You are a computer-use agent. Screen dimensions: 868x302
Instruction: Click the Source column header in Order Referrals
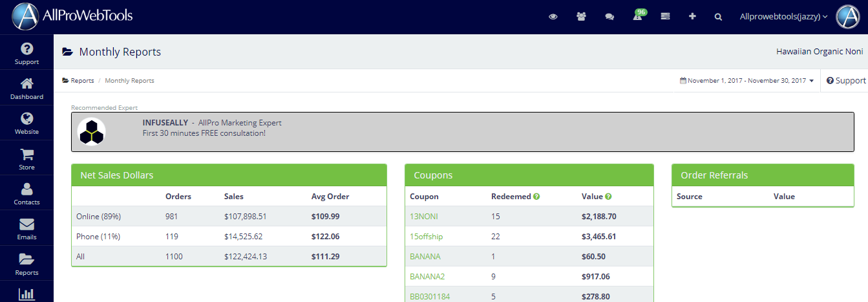click(690, 197)
